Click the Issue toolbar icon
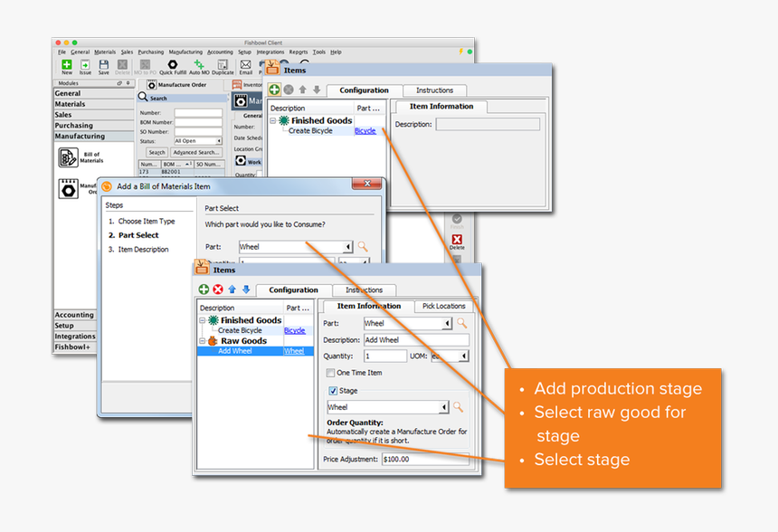This screenshot has width=778, height=532. tap(85, 64)
